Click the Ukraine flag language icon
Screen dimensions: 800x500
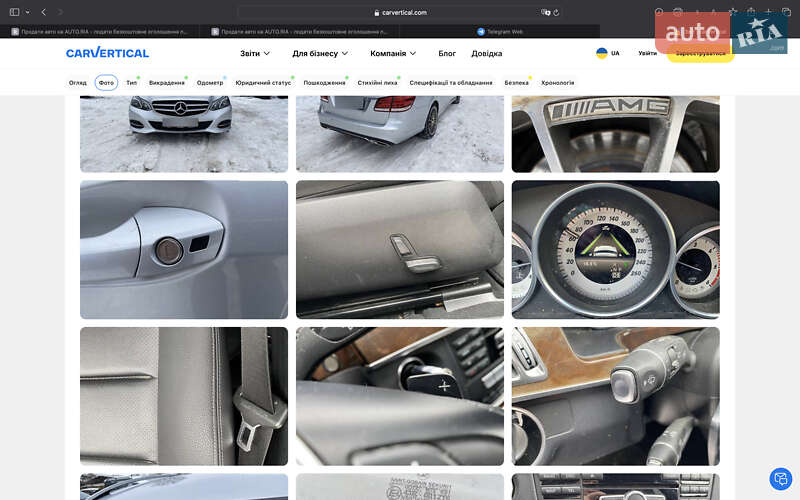coord(601,53)
